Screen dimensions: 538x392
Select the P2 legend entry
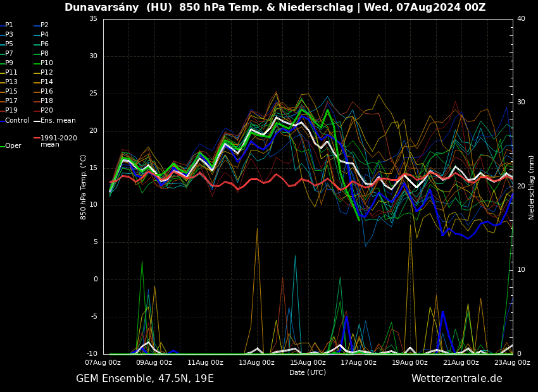click(x=44, y=25)
